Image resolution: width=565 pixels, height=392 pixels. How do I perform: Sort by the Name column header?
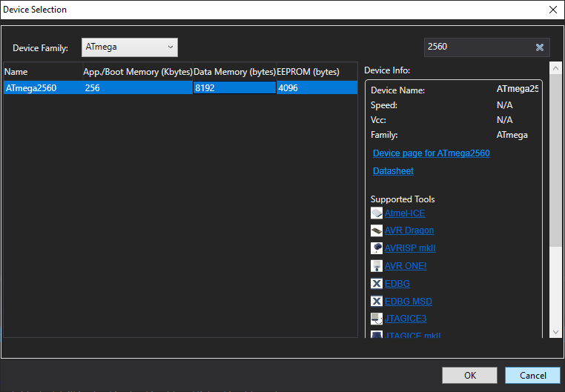click(x=43, y=72)
